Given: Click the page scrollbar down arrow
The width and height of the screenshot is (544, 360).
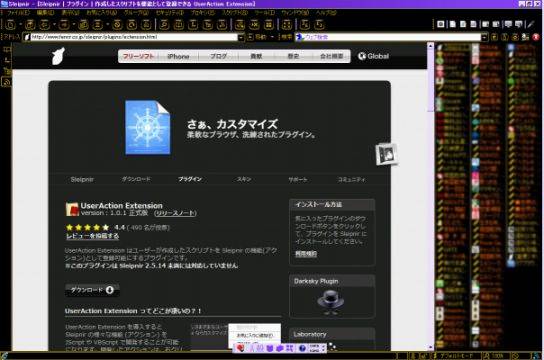Looking at the screenshot, I should click(x=430, y=347).
